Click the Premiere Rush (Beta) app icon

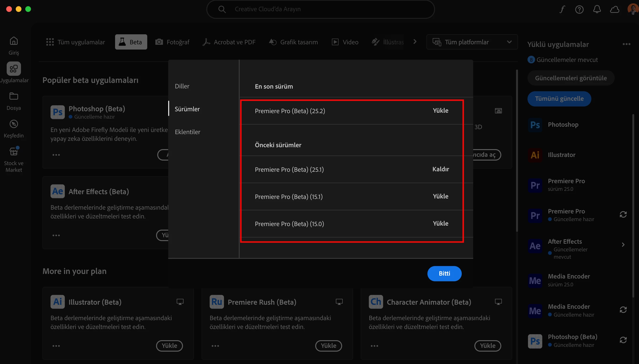(x=217, y=302)
